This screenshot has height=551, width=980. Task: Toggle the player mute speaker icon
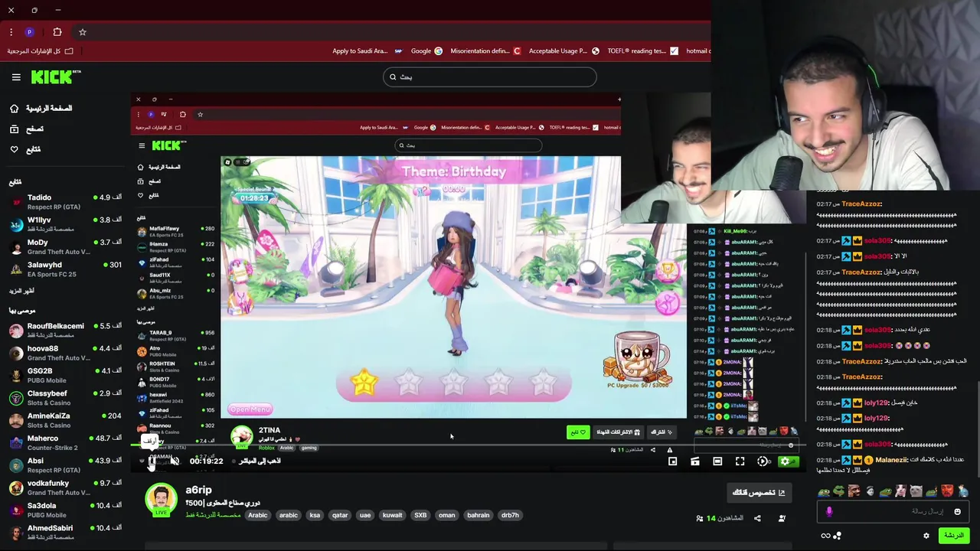175,461
